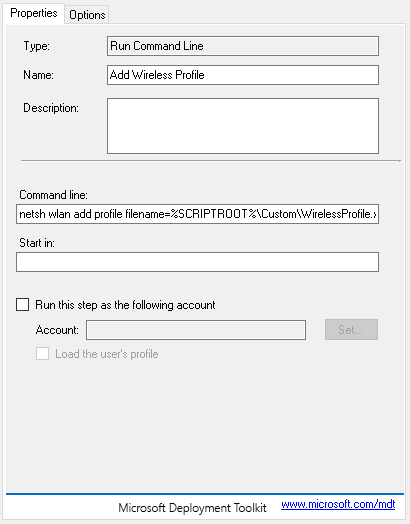Select the Properties tab
Viewport: 410px width, 524px height.
coord(34,13)
